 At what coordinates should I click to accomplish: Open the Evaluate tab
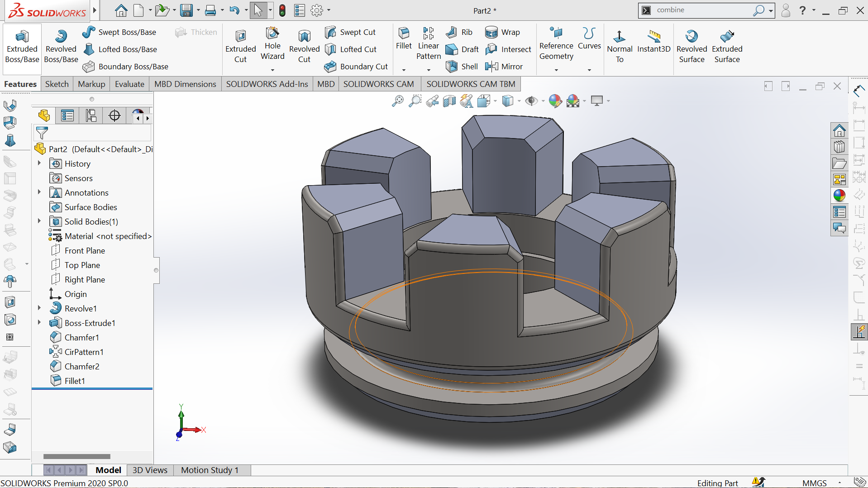[129, 84]
